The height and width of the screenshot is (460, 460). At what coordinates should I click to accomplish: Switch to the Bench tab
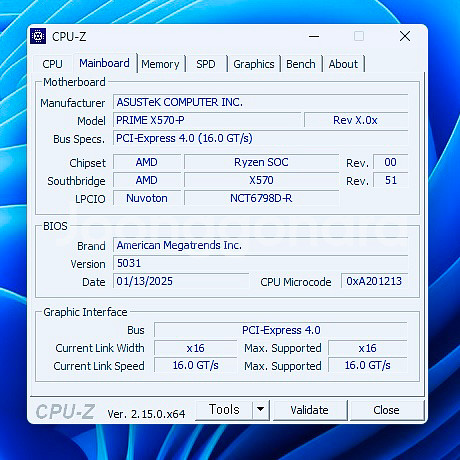301,64
